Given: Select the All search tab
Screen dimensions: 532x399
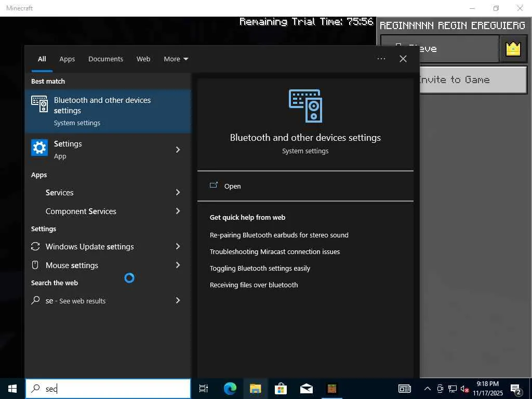Looking at the screenshot, I should 42,59.
